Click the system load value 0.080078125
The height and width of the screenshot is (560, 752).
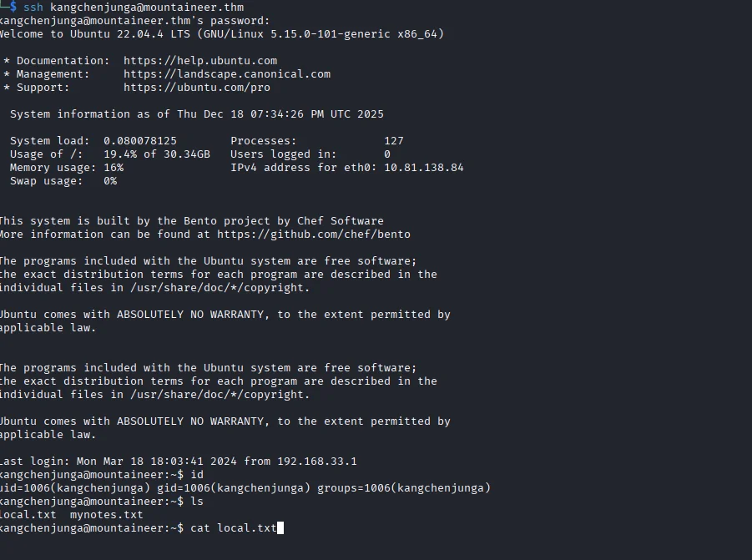tap(140, 141)
